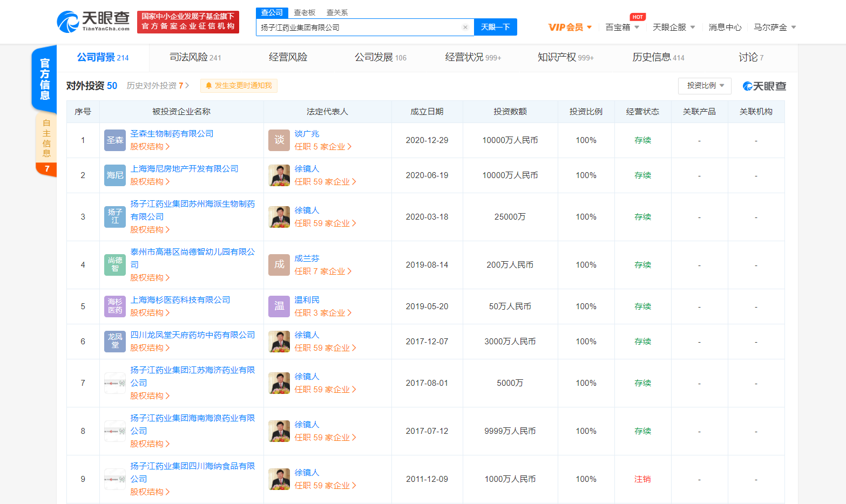Click the 温 avatar icon for 温利民
This screenshot has height=504, width=846.
[x=279, y=307]
